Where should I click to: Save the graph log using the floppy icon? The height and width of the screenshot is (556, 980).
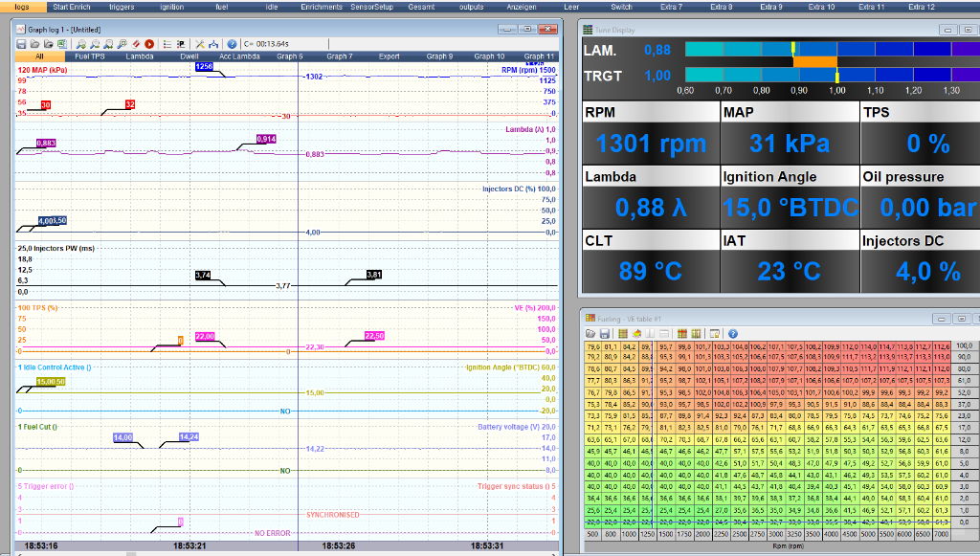21,44
